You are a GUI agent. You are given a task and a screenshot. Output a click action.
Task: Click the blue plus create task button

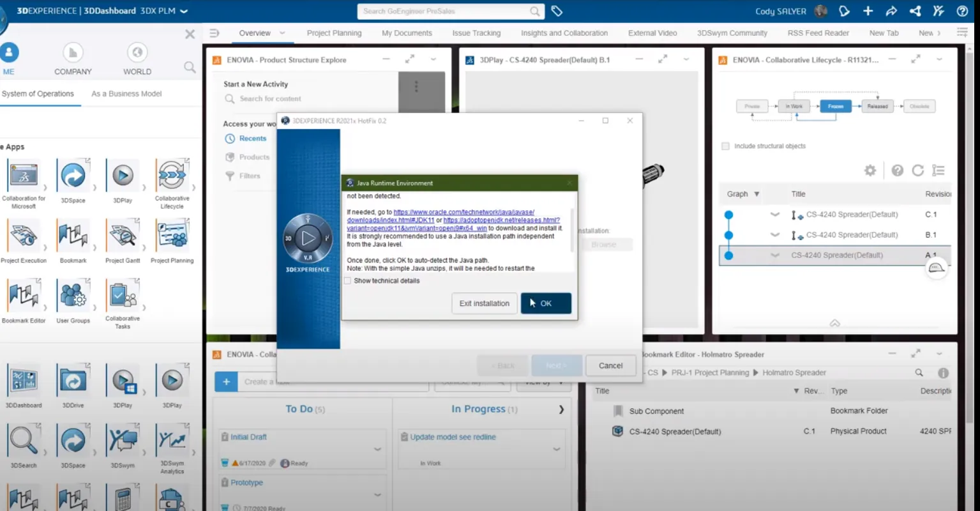(226, 381)
